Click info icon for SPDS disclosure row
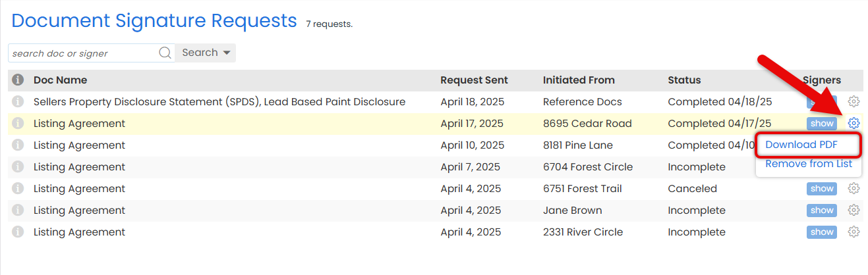The image size is (868, 275). tap(18, 101)
